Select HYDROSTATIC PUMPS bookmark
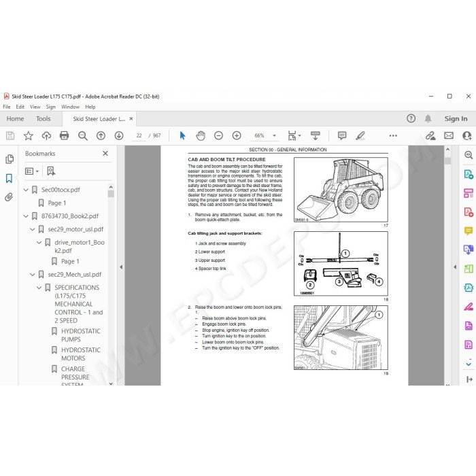 pos(81,335)
